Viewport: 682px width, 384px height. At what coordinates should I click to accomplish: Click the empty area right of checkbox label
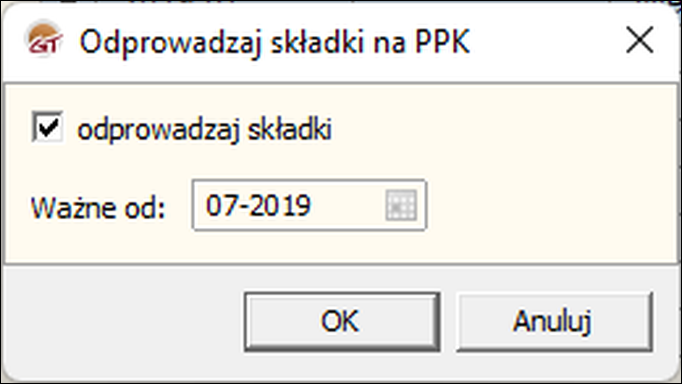tap(500, 130)
